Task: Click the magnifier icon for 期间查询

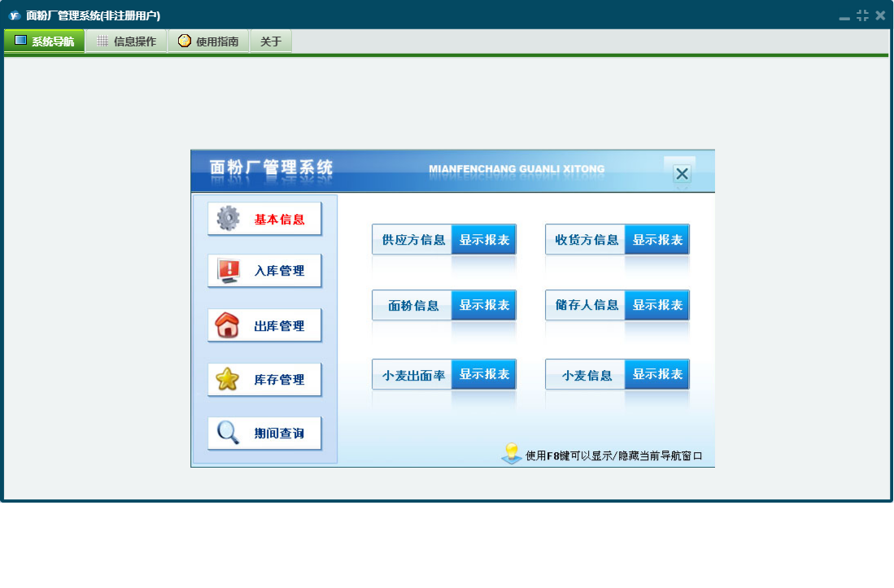Action: pos(228,433)
